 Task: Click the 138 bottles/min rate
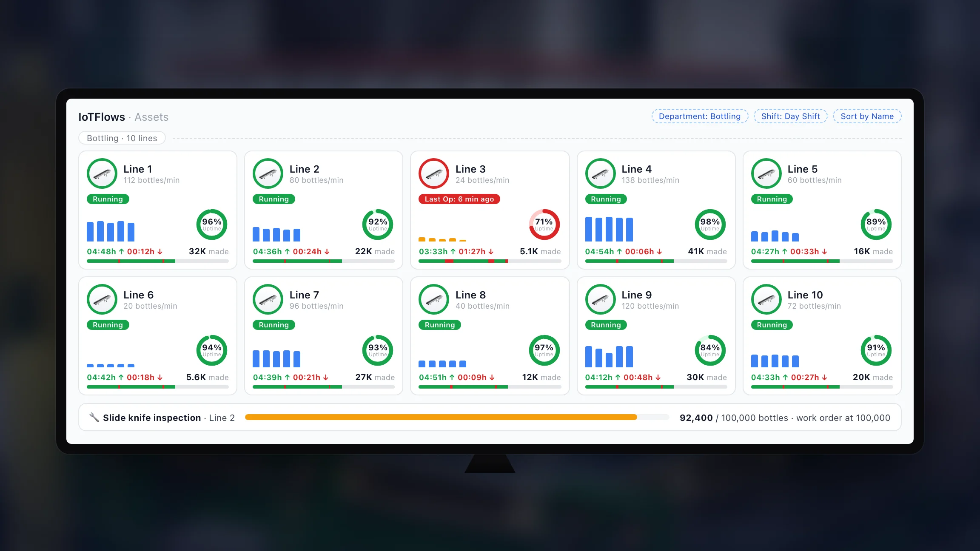pyautogui.click(x=650, y=180)
